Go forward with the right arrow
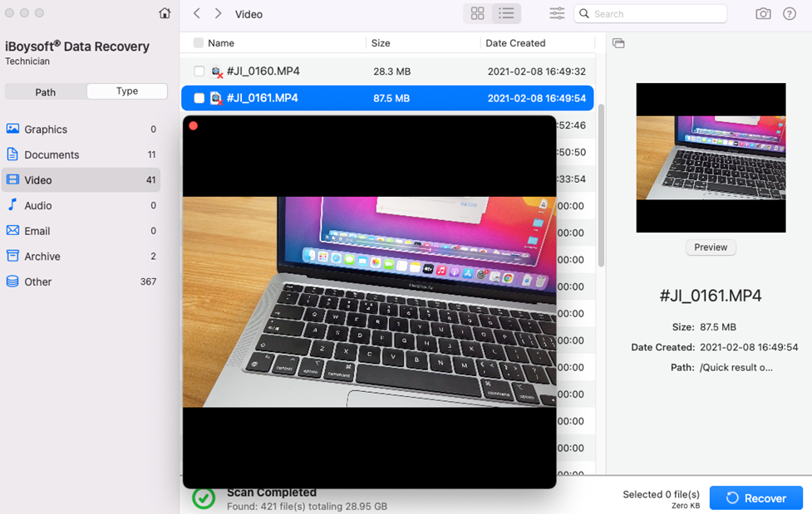Screen dimensions: 812x514 [x=218, y=14]
